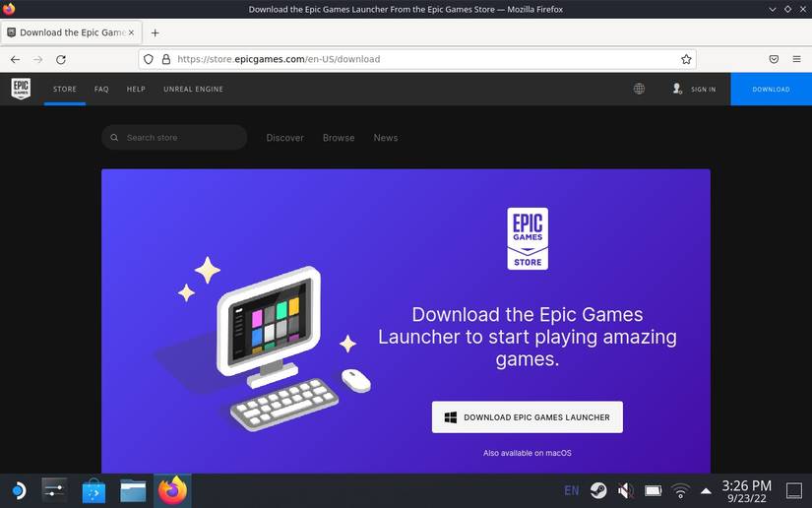Click Firefox icon in the taskbar

pyautogui.click(x=172, y=490)
